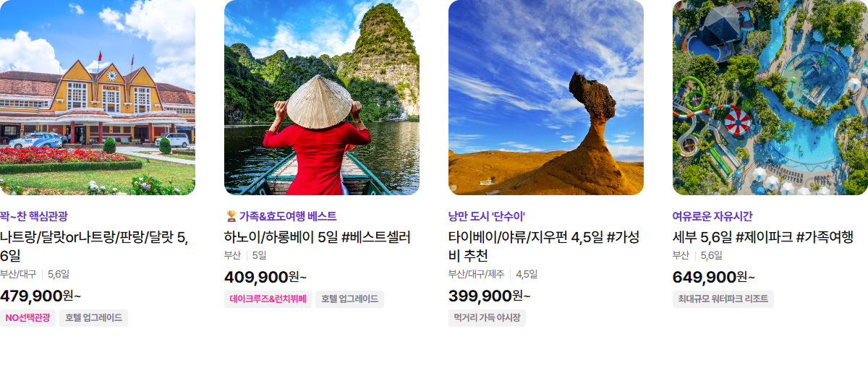
Task: Click the 479,900원~ price
Action: [x=41, y=296]
